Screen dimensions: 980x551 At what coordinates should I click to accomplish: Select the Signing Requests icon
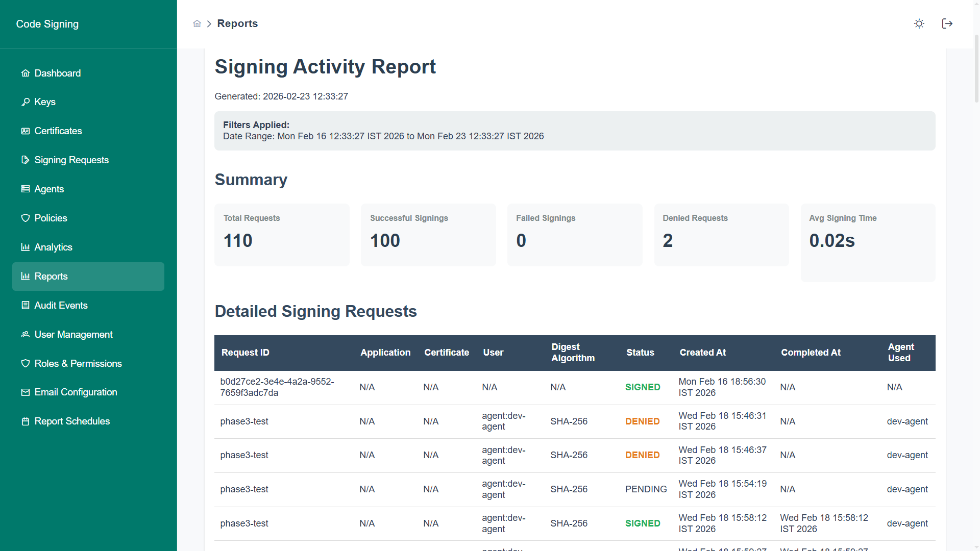26,160
